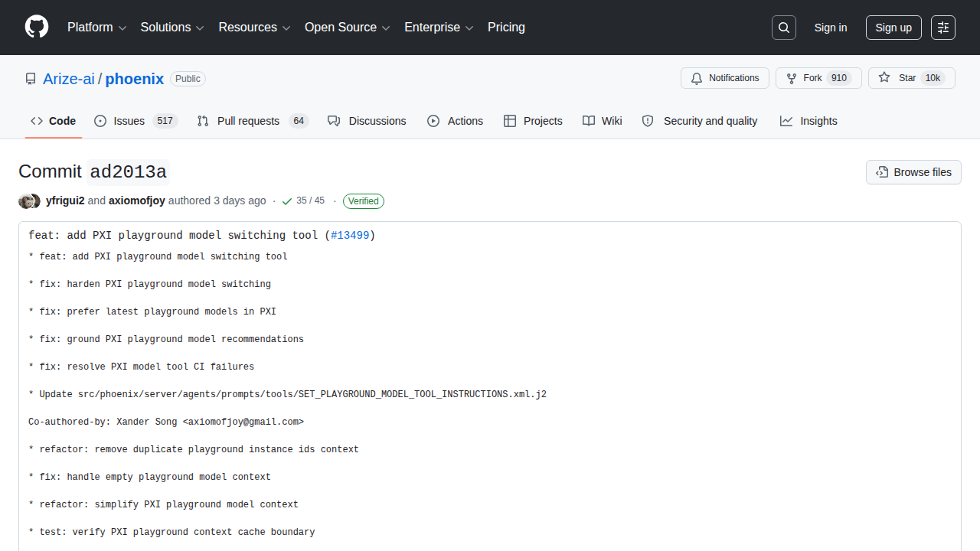Switch to the Issues tab
This screenshot has width=980, height=551.
(x=136, y=121)
